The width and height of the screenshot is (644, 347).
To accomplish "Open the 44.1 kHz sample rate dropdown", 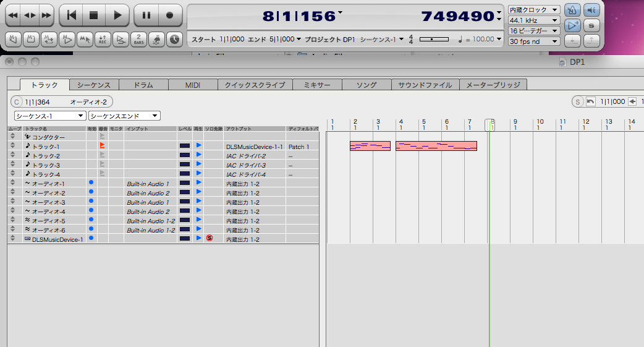I will pos(533,20).
